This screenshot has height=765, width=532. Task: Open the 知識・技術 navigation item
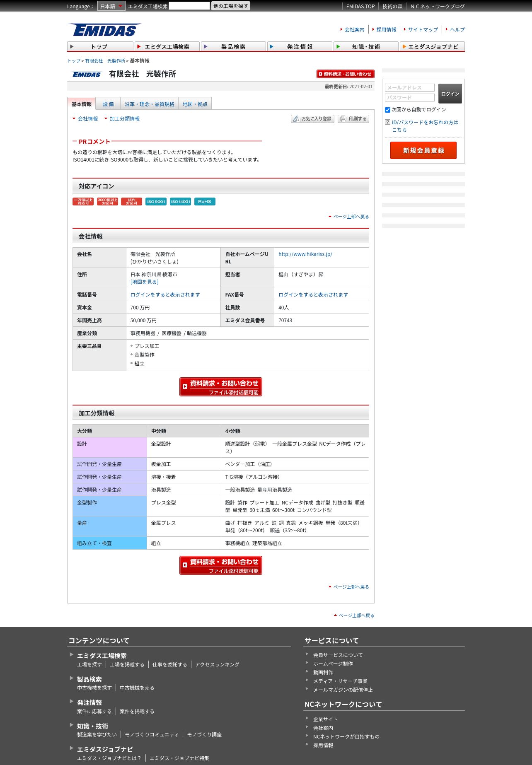(x=366, y=46)
